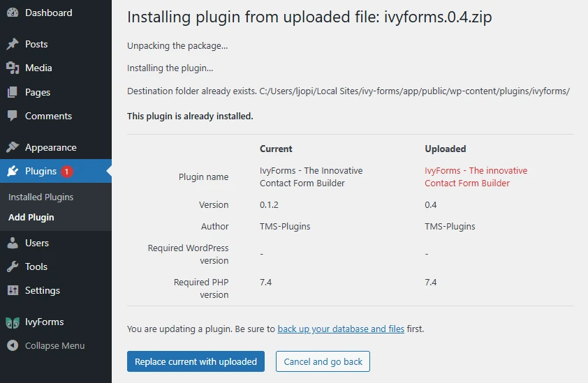Click the Version row label
588x383 pixels.
tap(214, 204)
